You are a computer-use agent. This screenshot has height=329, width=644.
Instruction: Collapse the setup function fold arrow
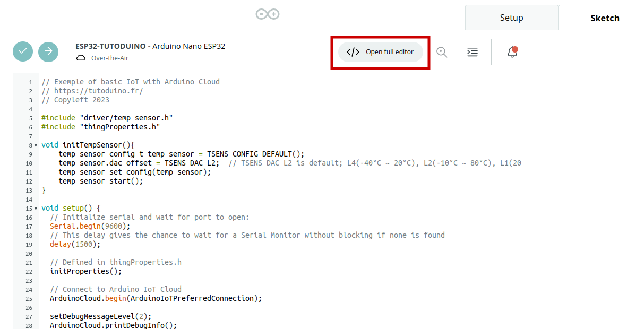pyautogui.click(x=36, y=208)
